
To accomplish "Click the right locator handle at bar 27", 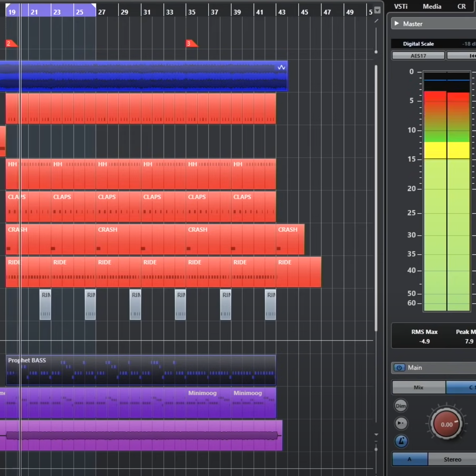I will pos(94,6).
